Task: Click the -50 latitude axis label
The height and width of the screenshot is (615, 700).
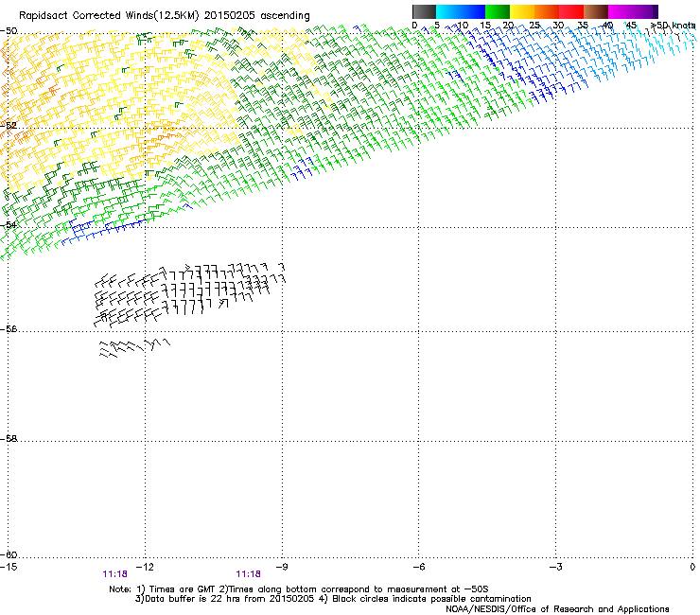Action: 9,31
